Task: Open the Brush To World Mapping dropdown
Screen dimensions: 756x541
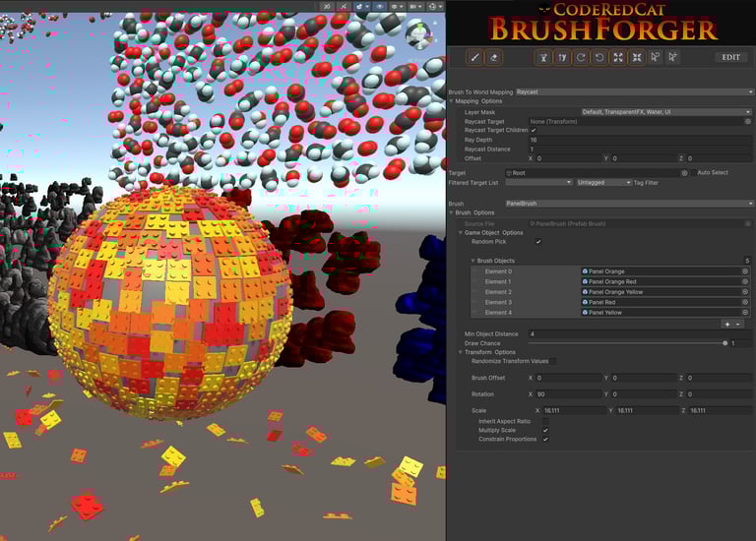Action: tap(634, 91)
